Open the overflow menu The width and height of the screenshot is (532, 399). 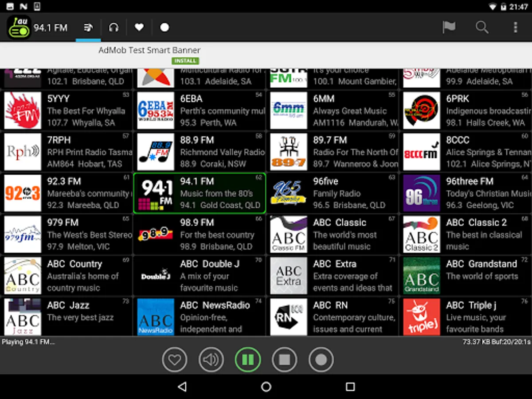coord(515,27)
